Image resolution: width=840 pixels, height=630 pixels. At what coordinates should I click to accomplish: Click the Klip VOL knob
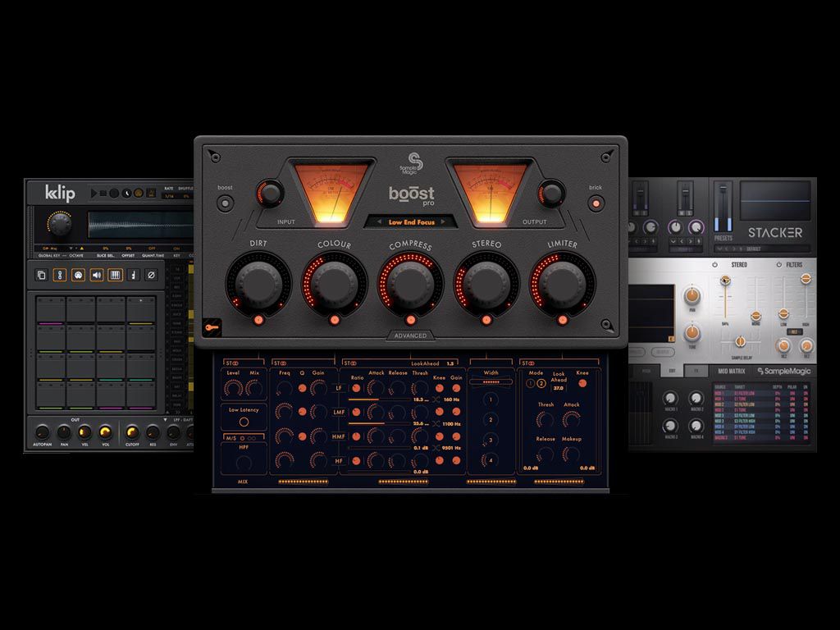point(106,431)
